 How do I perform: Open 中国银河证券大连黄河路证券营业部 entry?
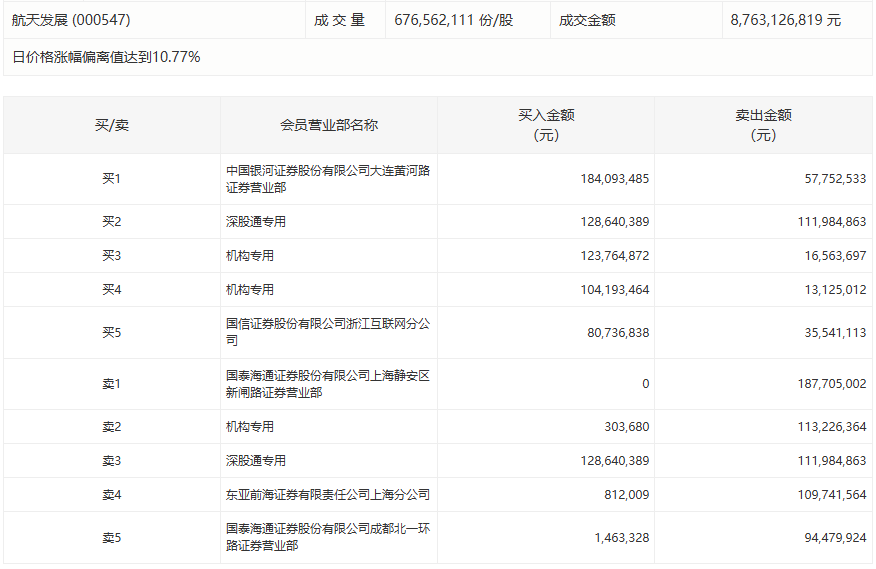tap(328, 179)
